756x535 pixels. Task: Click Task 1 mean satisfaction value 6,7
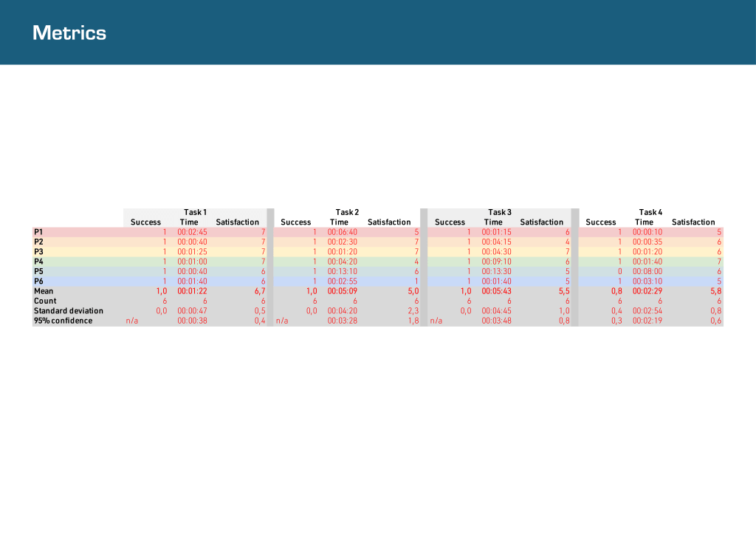tap(258, 291)
